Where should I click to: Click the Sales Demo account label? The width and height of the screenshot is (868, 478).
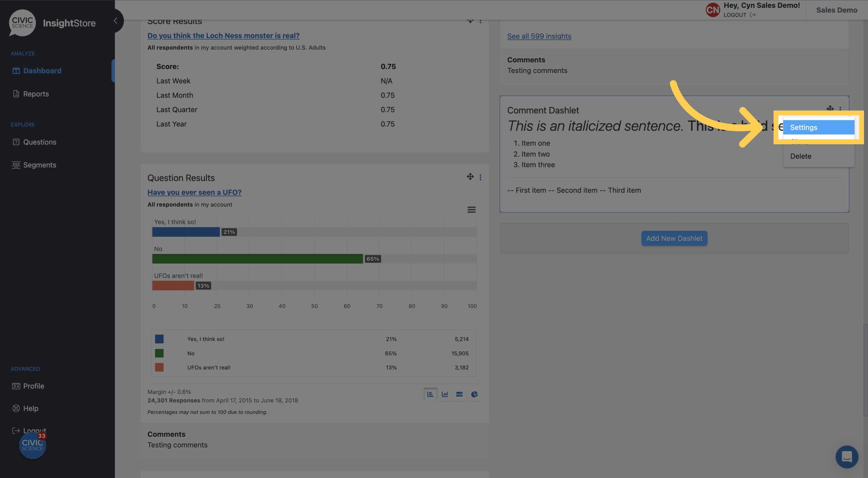(836, 10)
